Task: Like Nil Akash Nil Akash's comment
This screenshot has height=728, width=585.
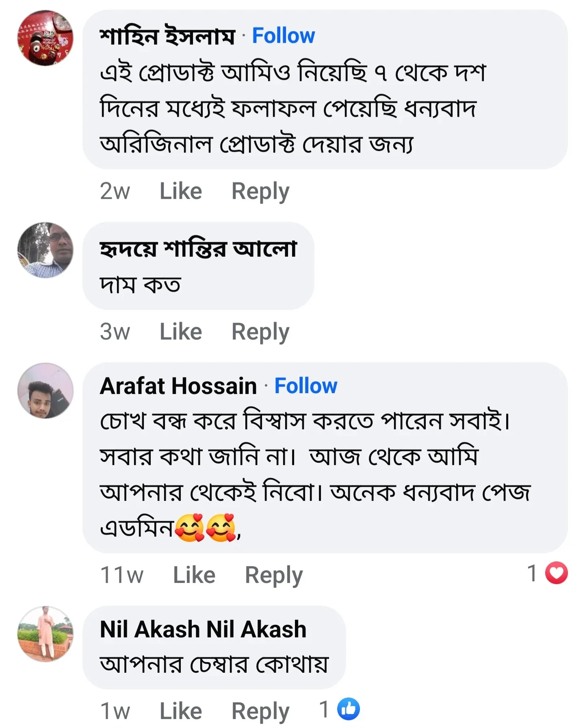Action: tap(180, 711)
